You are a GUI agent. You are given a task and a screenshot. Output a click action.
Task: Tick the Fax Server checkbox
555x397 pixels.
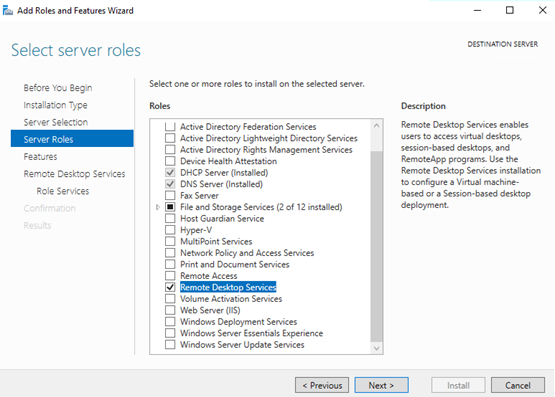(170, 195)
